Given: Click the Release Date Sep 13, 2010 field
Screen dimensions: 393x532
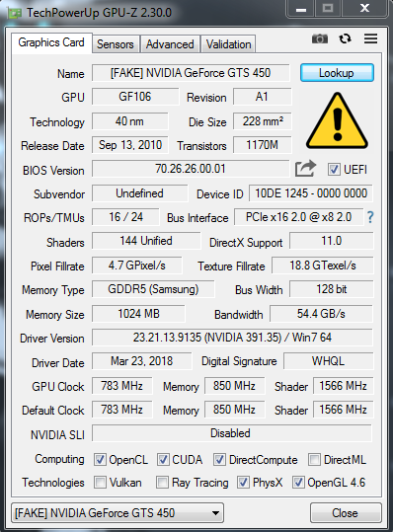Looking at the screenshot, I should point(130,145).
